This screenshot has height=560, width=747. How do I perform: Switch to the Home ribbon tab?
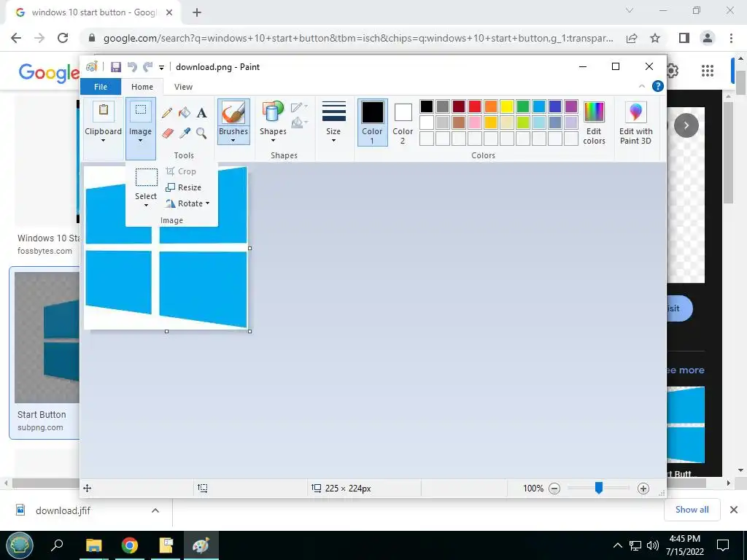coord(142,87)
